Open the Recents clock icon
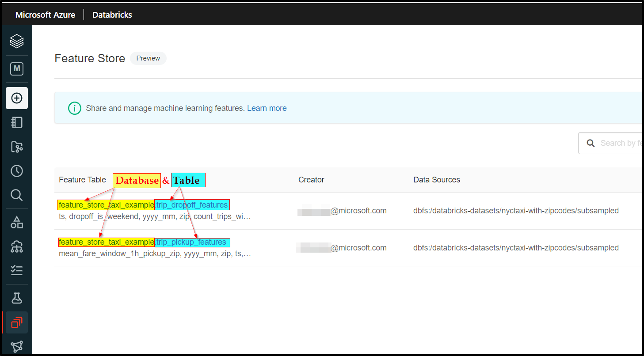The width and height of the screenshot is (644, 356). tap(17, 171)
